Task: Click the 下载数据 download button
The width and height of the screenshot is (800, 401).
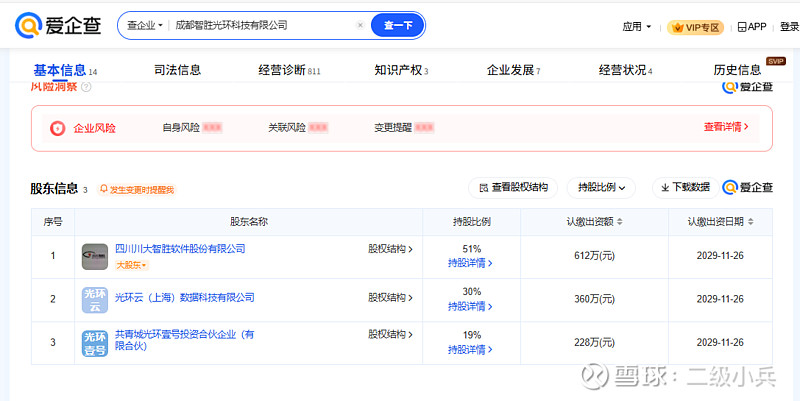Action: (685, 188)
